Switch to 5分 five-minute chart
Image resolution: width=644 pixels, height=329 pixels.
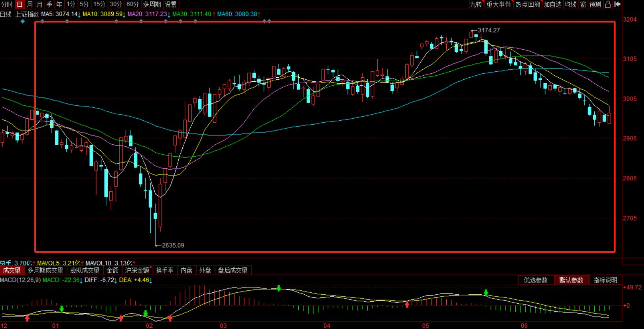tap(84, 4)
